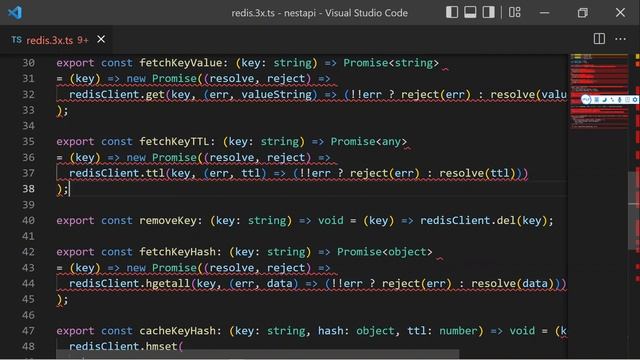Click 'redisClient.del(key)' on line 40
Viewport: 640px width, 360px height.
pyautogui.click(x=484, y=220)
